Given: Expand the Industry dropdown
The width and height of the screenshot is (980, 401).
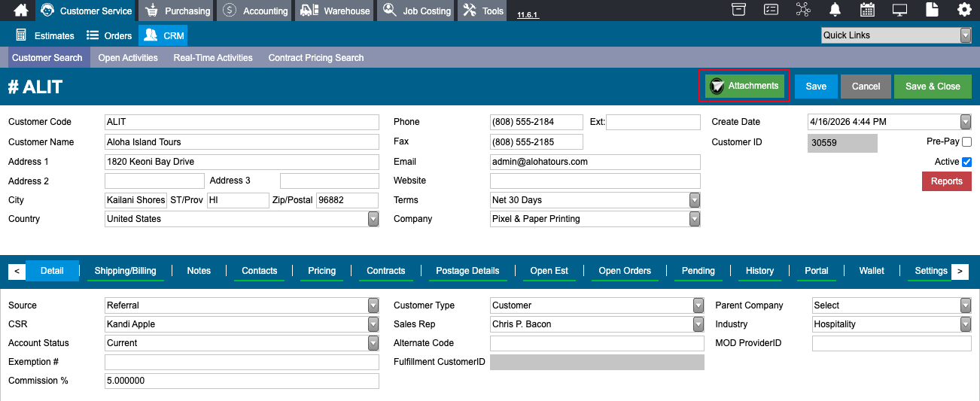Looking at the screenshot, I should pos(966,324).
